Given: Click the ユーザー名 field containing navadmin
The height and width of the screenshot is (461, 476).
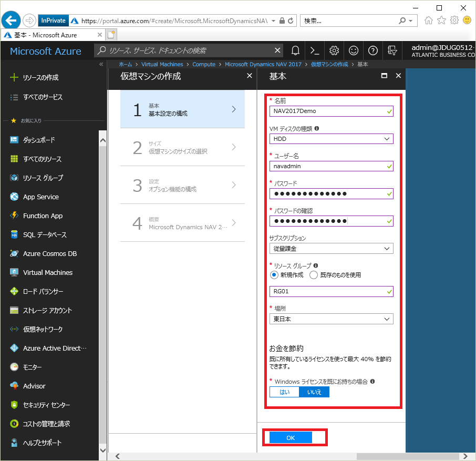Looking at the screenshot, I should (x=331, y=166).
